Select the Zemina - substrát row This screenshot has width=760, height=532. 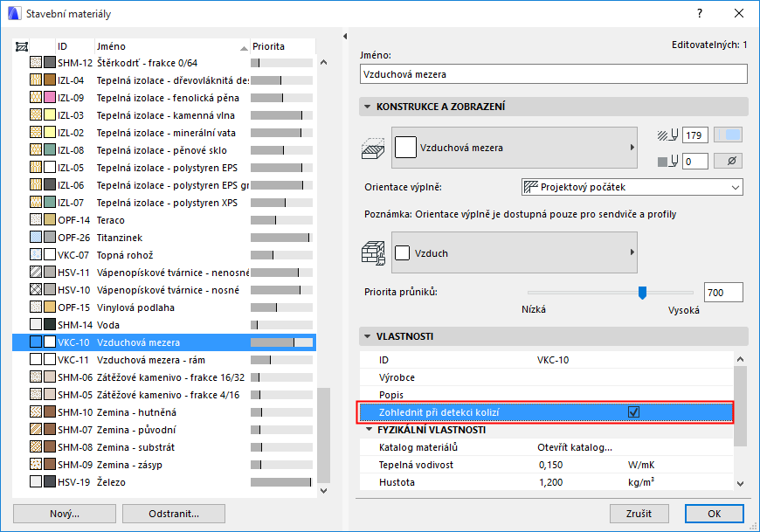[x=164, y=446]
